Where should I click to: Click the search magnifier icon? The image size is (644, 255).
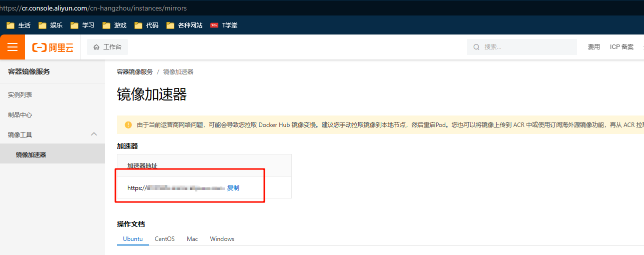tap(476, 47)
